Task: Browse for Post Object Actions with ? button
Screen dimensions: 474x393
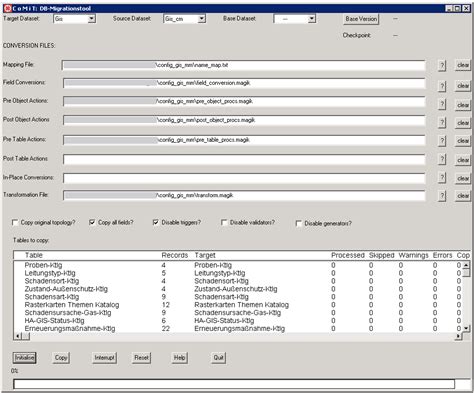Action: pos(442,122)
